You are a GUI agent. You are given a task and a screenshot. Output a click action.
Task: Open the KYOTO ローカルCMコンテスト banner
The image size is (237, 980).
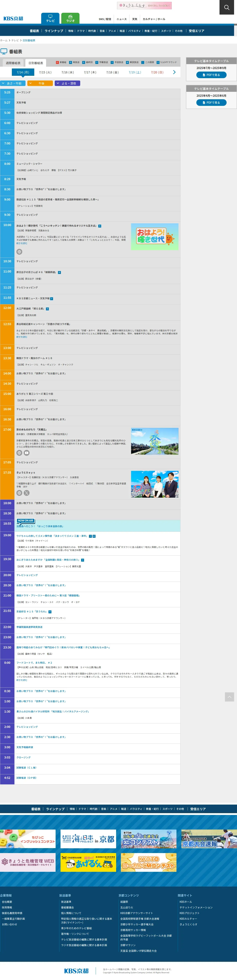point(149,863)
